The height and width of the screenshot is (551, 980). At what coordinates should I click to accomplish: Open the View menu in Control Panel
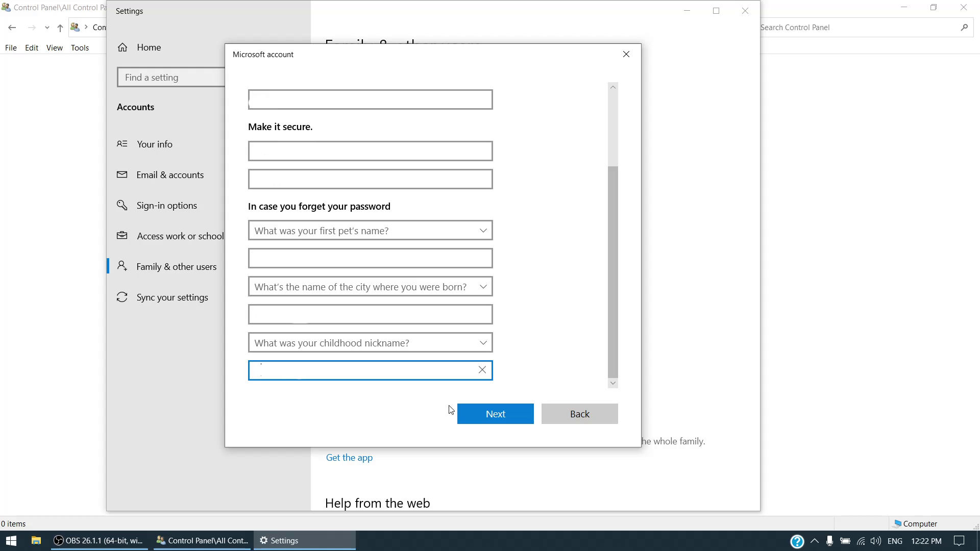[54, 48]
